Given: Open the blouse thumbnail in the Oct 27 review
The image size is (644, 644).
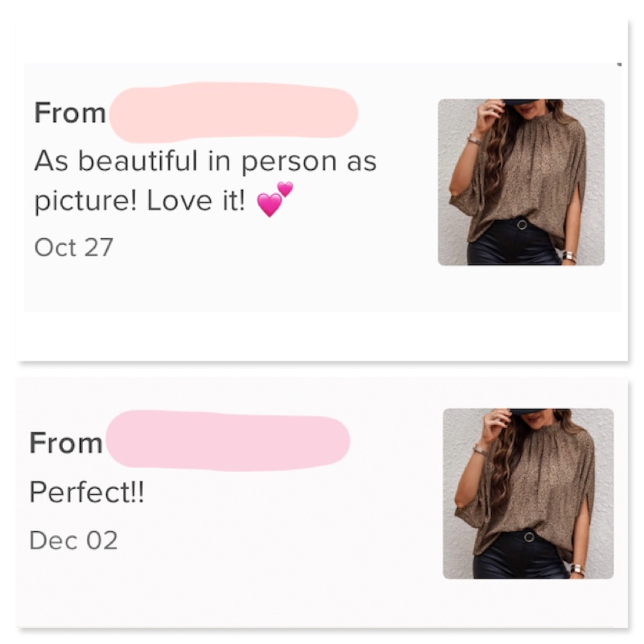Looking at the screenshot, I should (521, 182).
